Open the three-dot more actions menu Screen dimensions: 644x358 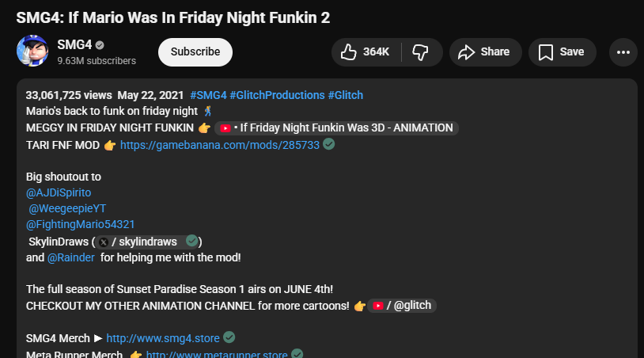pos(623,52)
